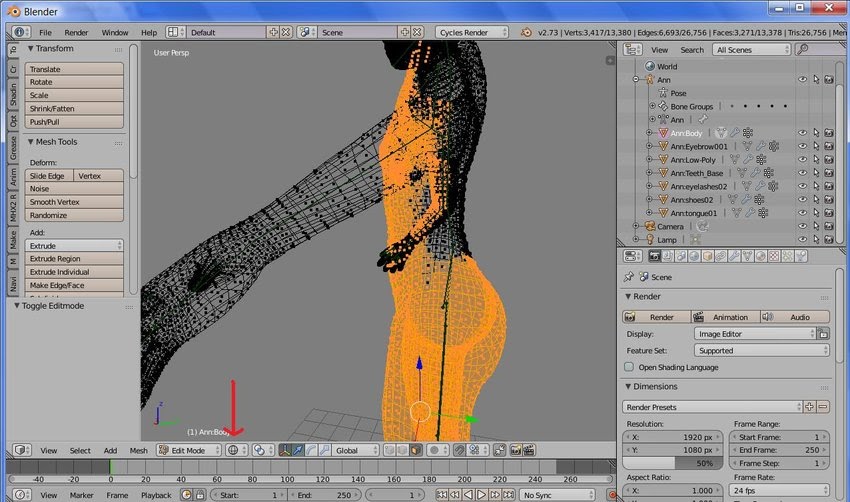Open the Render Presets dropdown
The height and width of the screenshot is (502, 850).
click(x=712, y=407)
